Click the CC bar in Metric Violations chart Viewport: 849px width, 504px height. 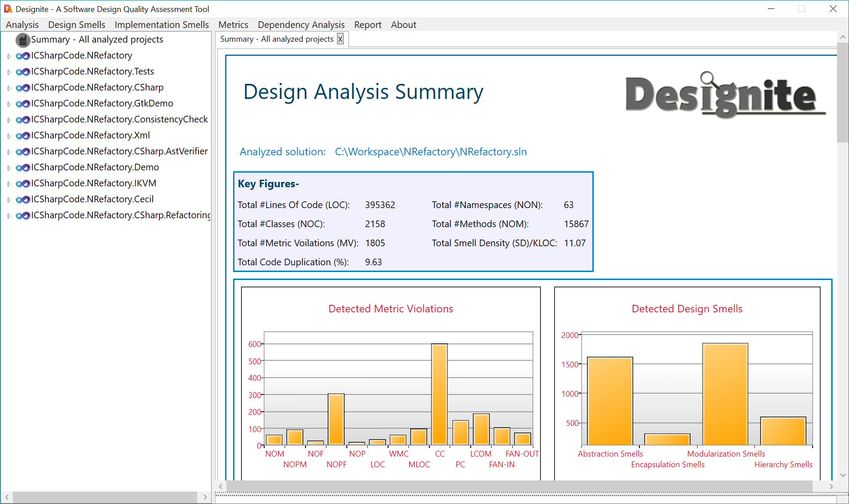pyautogui.click(x=439, y=394)
